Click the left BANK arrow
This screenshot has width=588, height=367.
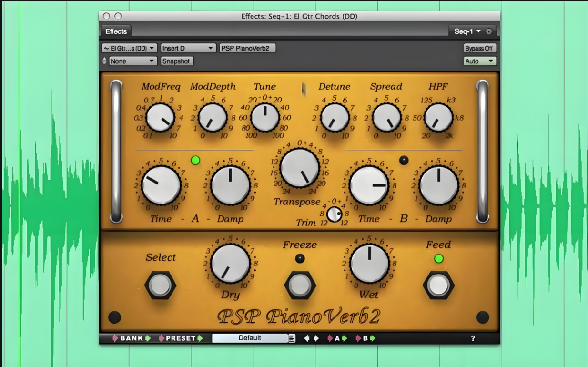115,338
